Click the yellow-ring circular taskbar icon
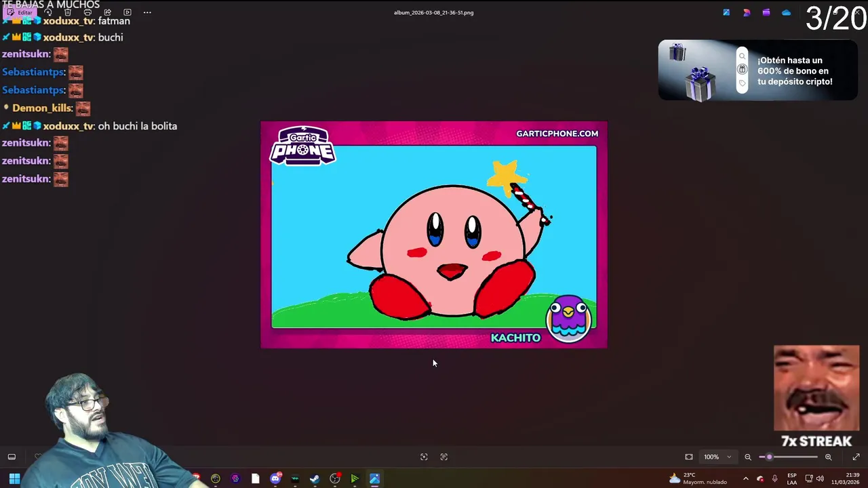Viewport: 868px width, 488px height. 216,479
